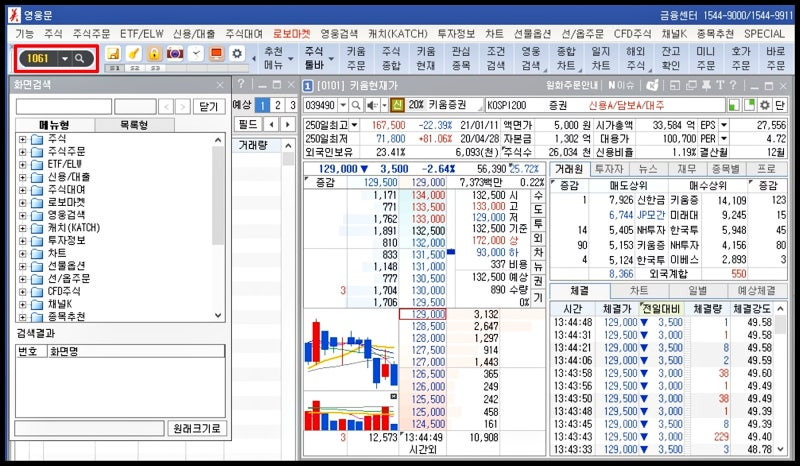
Task: Expand the 영웅검색 tree folder
Action: click(22, 215)
